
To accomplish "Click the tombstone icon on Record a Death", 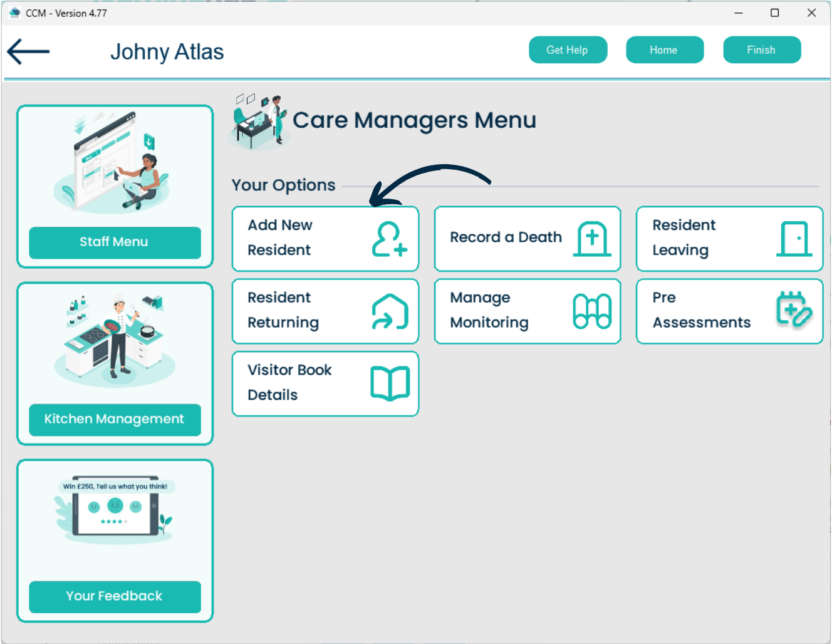I will (x=592, y=239).
